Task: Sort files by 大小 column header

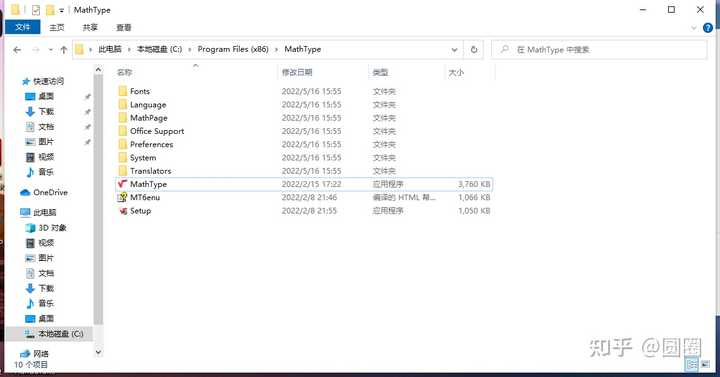Action: click(x=456, y=72)
